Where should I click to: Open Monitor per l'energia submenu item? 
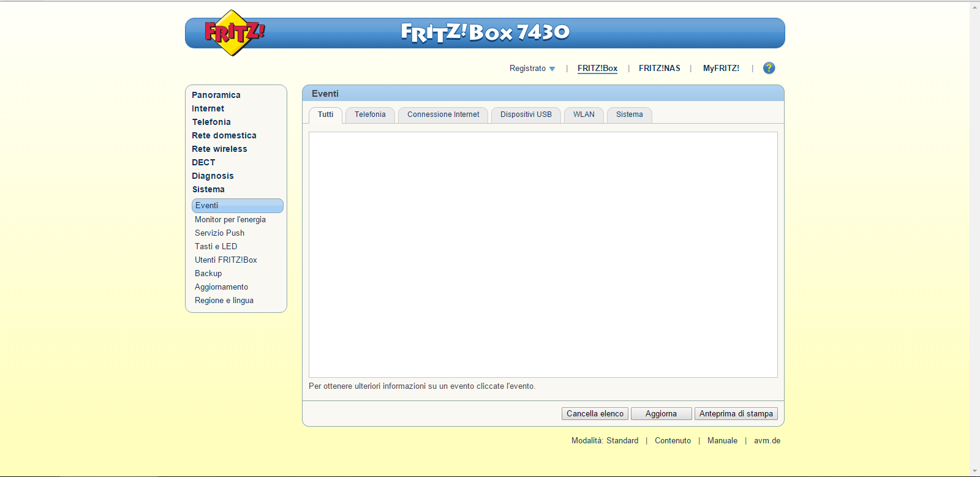[x=230, y=220]
